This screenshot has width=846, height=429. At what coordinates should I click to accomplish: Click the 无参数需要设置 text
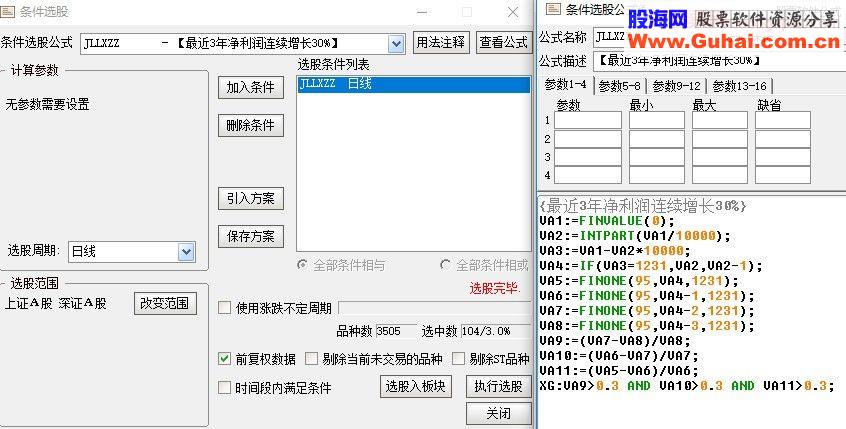(x=47, y=105)
